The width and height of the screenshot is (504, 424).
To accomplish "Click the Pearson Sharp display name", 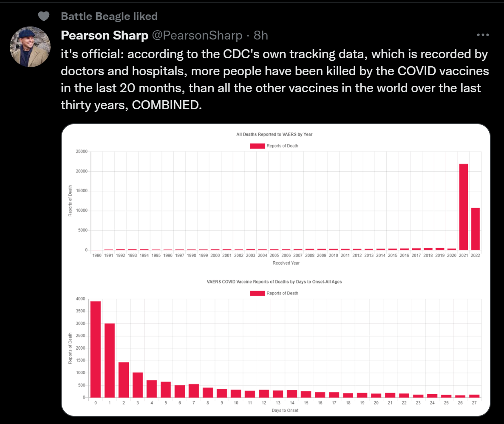I will click(x=105, y=35).
